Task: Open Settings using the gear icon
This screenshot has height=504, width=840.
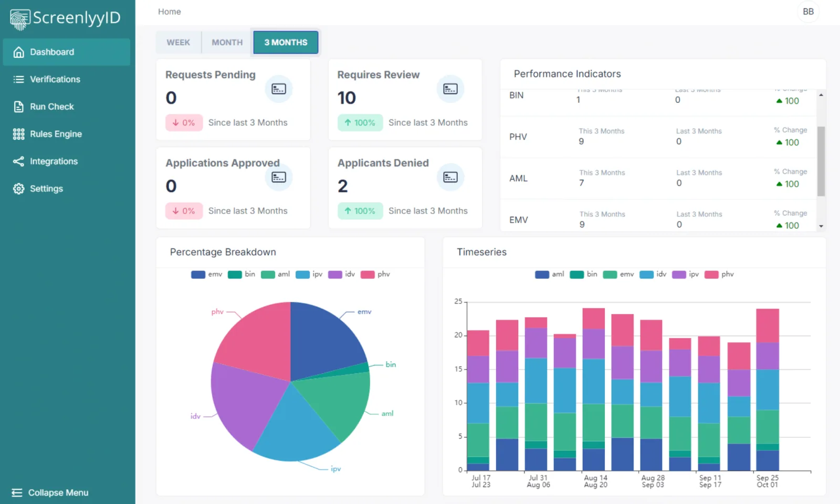Action: 19,188
